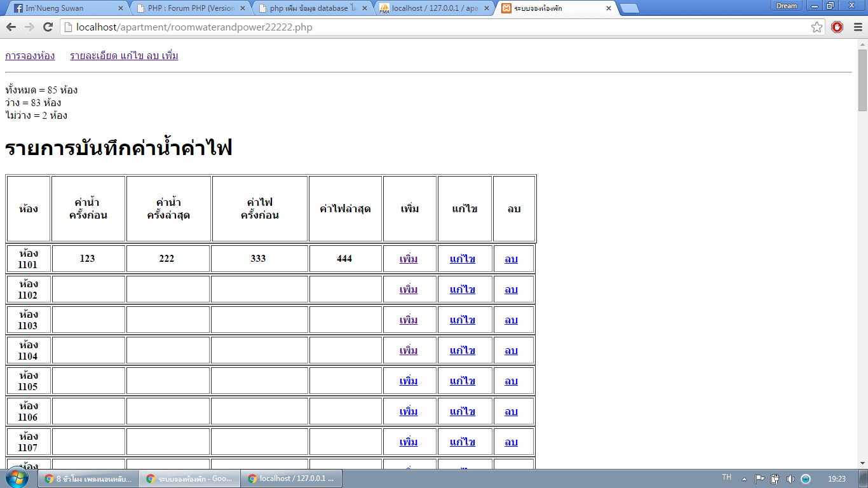
Task: Click ลบ link for room 1105
Action: pos(511,381)
